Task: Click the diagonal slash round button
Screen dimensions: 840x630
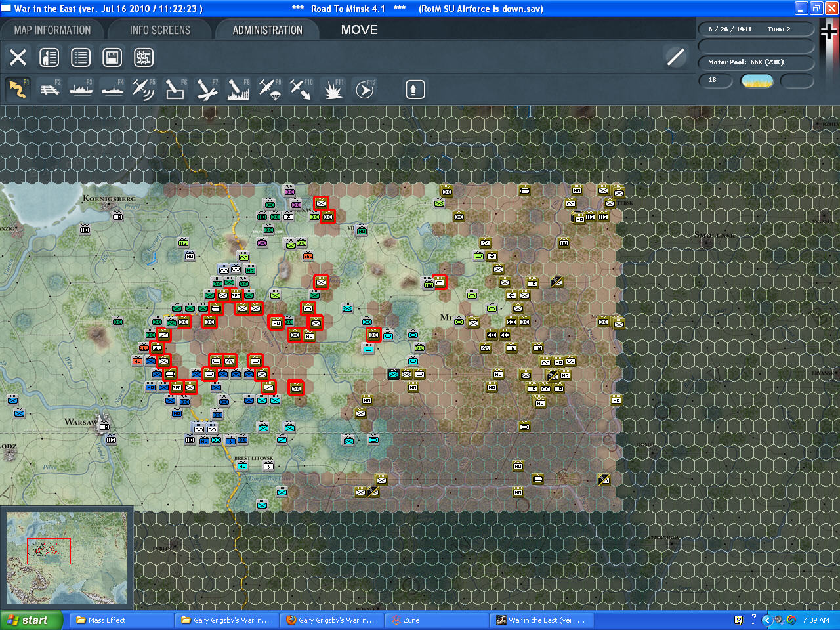Action: click(676, 57)
